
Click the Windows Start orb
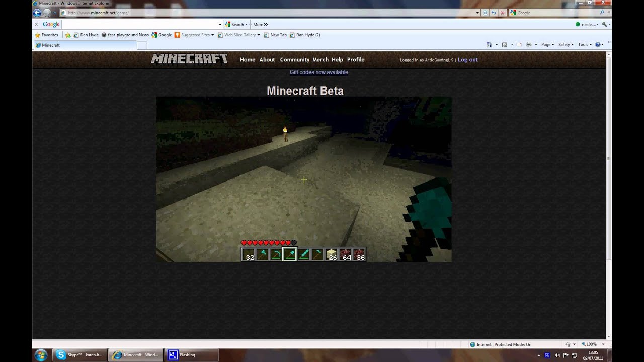click(41, 355)
